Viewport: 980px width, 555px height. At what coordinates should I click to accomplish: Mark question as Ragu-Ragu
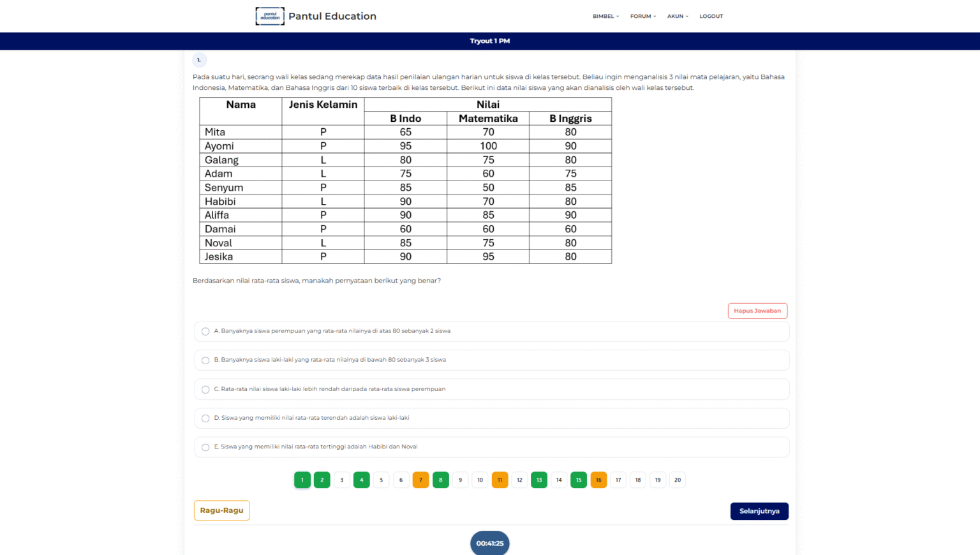(x=221, y=510)
